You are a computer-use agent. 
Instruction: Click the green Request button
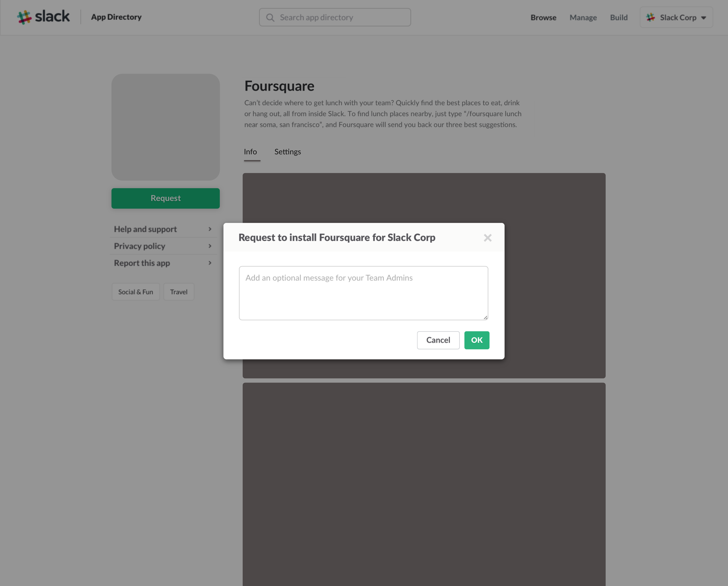(x=166, y=199)
